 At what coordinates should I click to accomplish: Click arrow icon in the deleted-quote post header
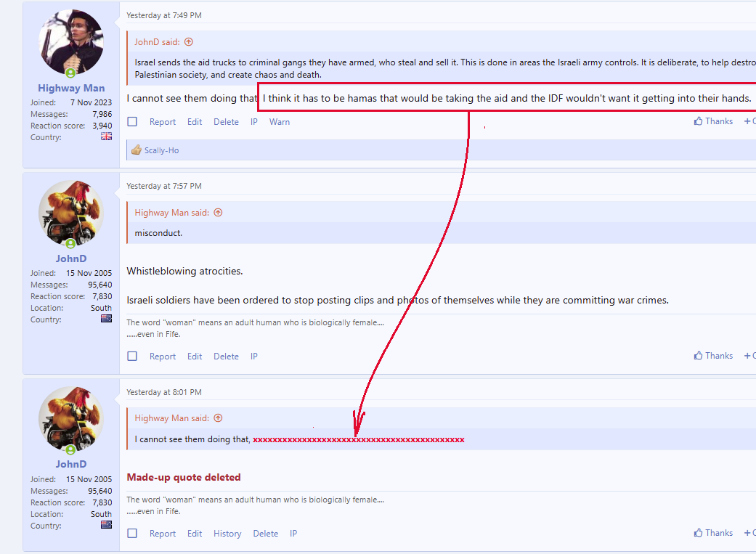click(218, 418)
